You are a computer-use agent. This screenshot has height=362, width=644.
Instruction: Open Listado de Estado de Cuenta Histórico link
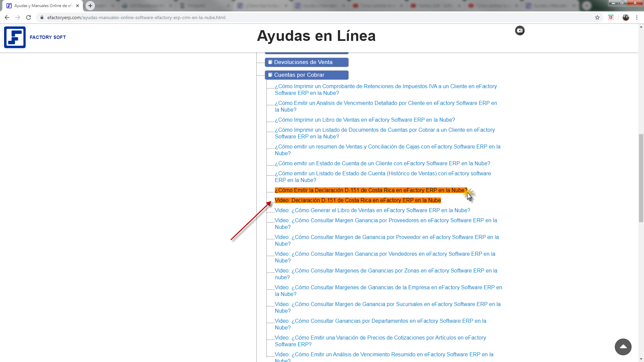[383, 177]
